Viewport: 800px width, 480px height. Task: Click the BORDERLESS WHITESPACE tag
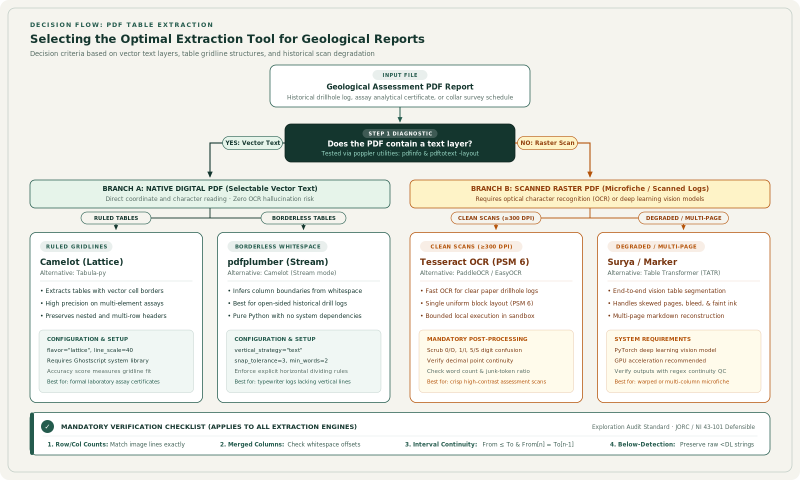tap(278, 246)
